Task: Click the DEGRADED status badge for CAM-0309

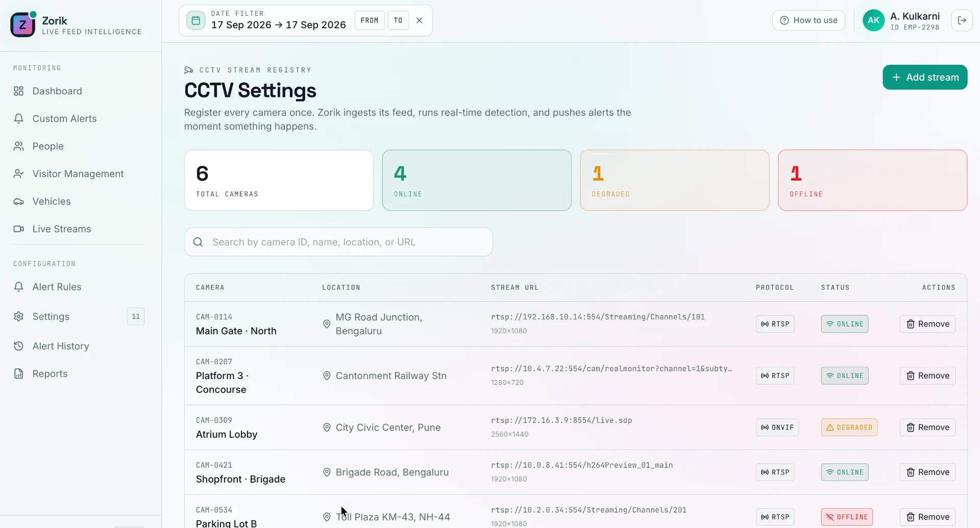Action: tap(849, 428)
